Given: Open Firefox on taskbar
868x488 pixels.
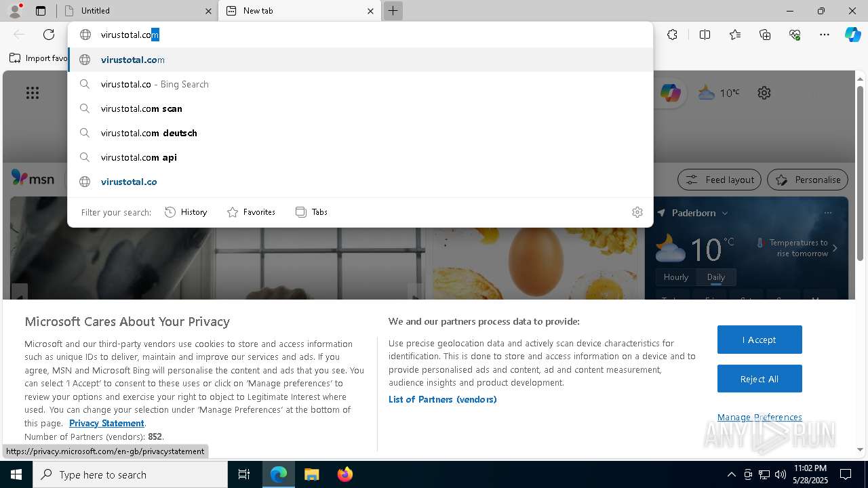Looking at the screenshot, I should (345, 474).
